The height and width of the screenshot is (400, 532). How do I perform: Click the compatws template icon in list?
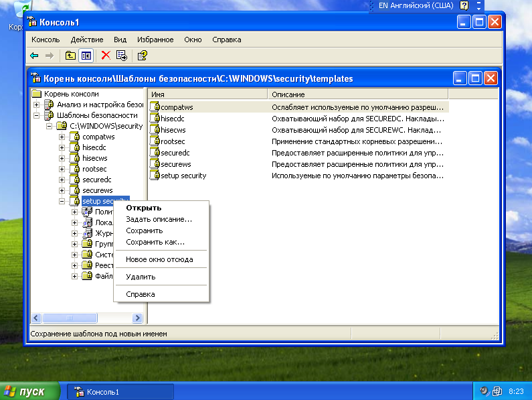pyautogui.click(x=155, y=107)
